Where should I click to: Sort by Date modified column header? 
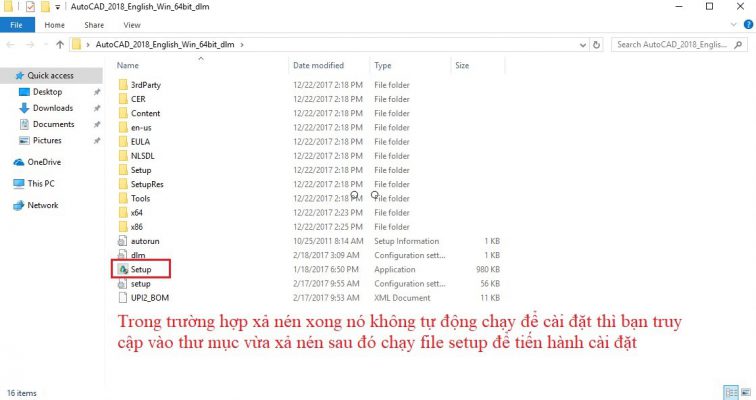(318, 65)
